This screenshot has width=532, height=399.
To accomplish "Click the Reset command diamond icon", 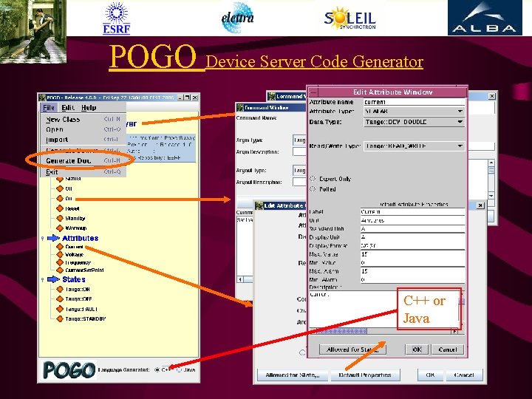I will 60,208.
